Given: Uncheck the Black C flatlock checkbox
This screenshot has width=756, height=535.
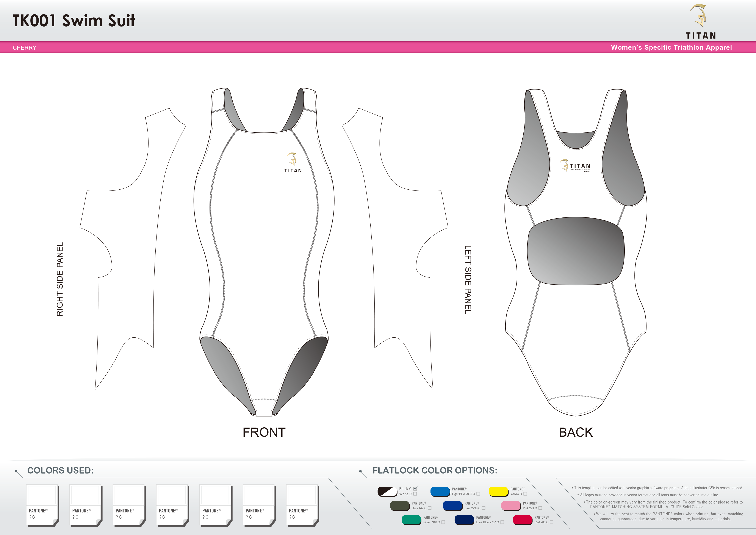Looking at the screenshot, I should point(415,489).
